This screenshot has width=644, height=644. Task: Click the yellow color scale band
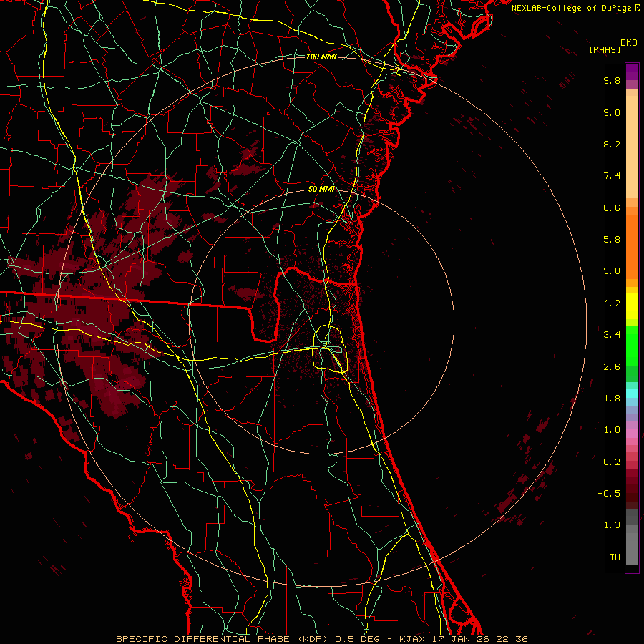[x=632, y=306]
